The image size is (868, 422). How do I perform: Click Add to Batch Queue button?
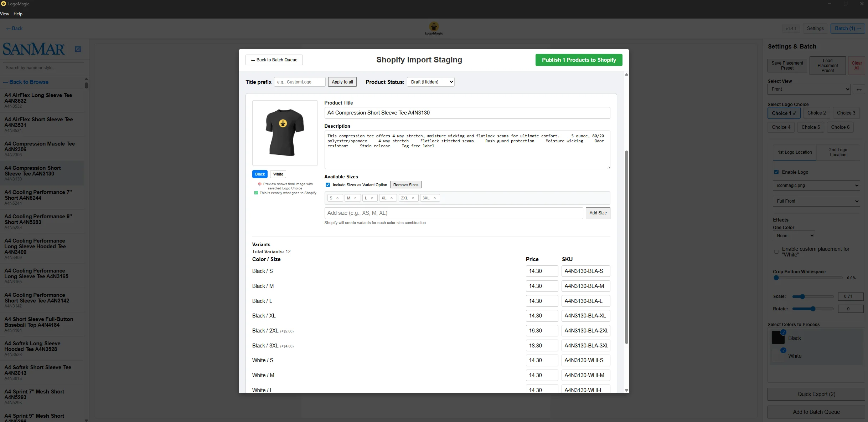816,412
